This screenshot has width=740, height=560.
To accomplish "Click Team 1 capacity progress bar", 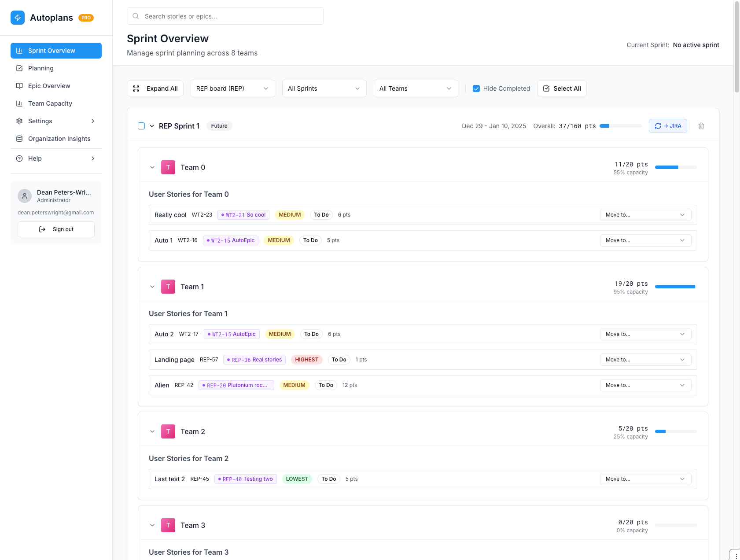I will tap(675, 287).
